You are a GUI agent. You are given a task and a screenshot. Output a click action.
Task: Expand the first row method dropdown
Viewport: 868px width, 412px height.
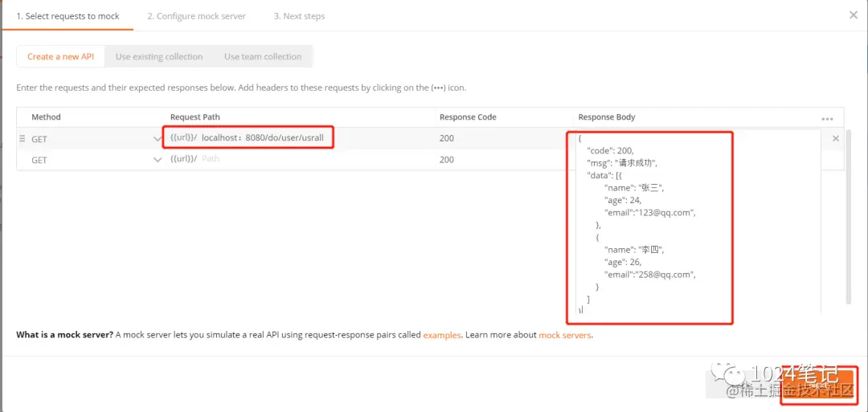(158, 139)
